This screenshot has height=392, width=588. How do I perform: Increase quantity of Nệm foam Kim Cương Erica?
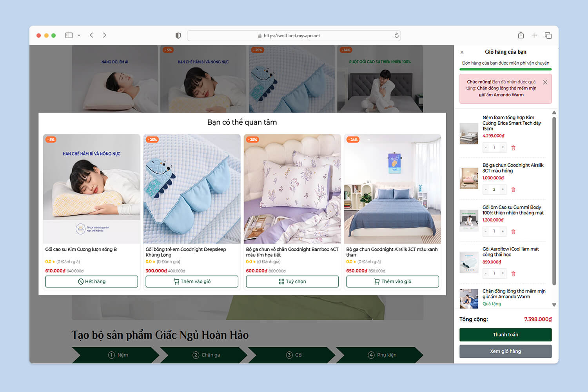(x=503, y=147)
